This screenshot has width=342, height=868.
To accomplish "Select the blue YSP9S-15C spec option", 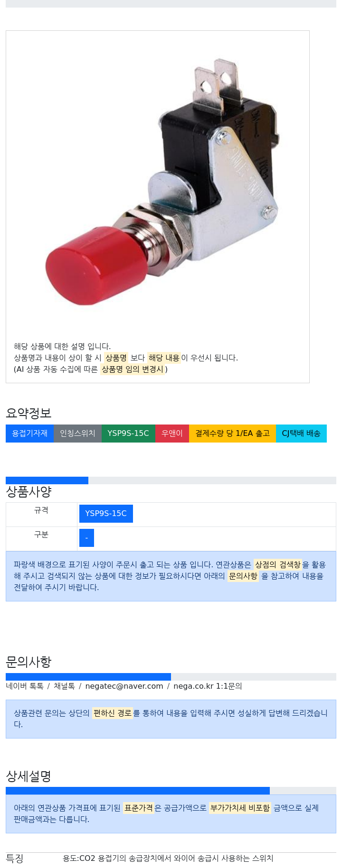I will (x=106, y=514).
